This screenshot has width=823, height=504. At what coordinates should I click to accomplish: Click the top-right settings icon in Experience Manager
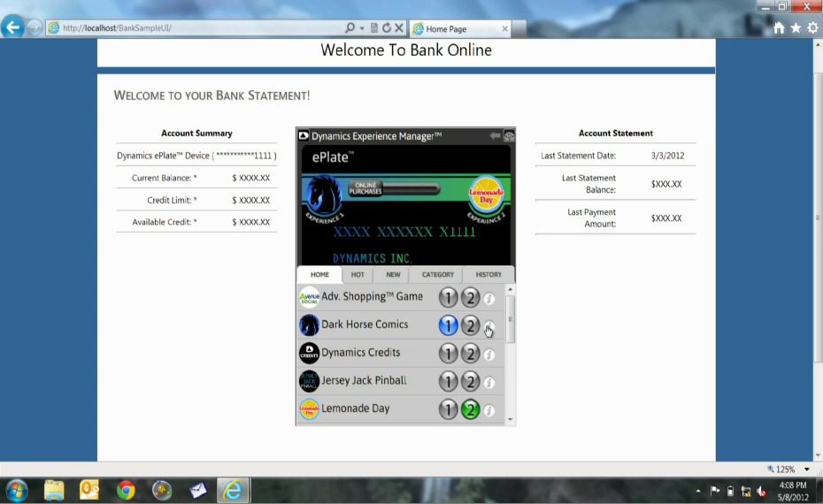(509, 136)
